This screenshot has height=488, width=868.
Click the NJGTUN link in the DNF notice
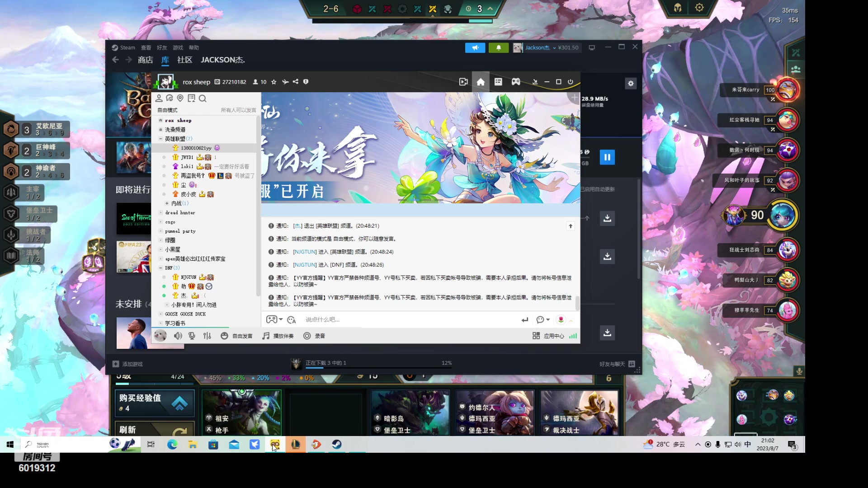(x=305, y=265)
